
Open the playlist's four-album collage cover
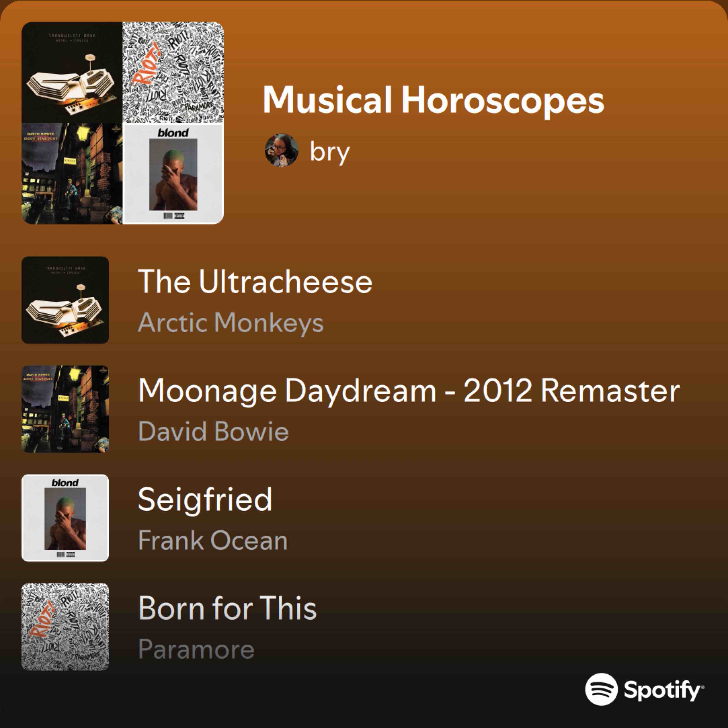coord(123,123)
